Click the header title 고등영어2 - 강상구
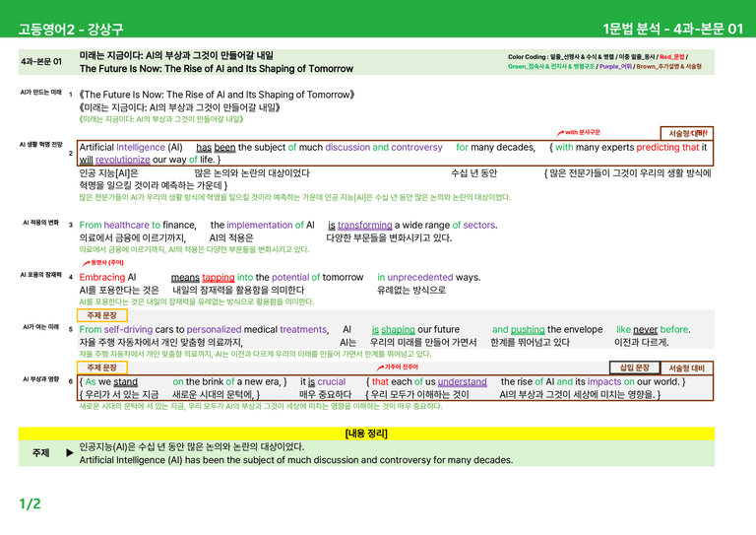This screenshot has height=535, width=756. pos(71,30)
